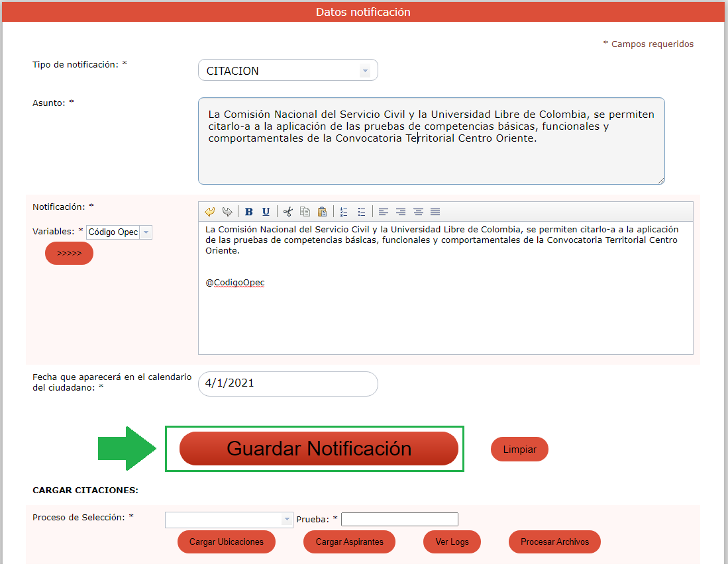Toggle bold formatting in notification editor

[x=249, y=212]
